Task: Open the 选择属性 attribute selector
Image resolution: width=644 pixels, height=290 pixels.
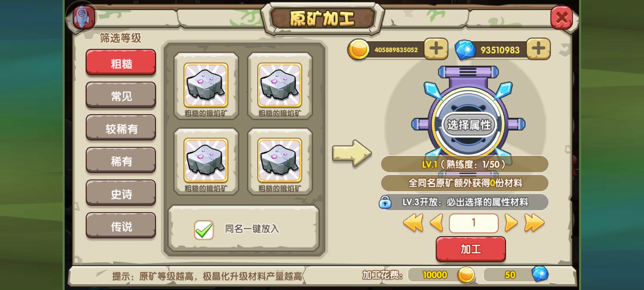Action: (x=469, y=125)
